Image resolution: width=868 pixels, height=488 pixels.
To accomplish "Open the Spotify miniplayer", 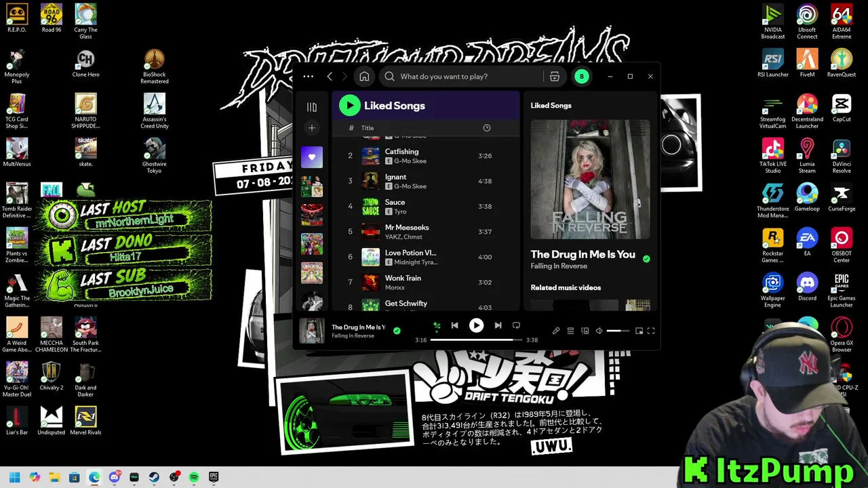I will [x=639, y=331].
